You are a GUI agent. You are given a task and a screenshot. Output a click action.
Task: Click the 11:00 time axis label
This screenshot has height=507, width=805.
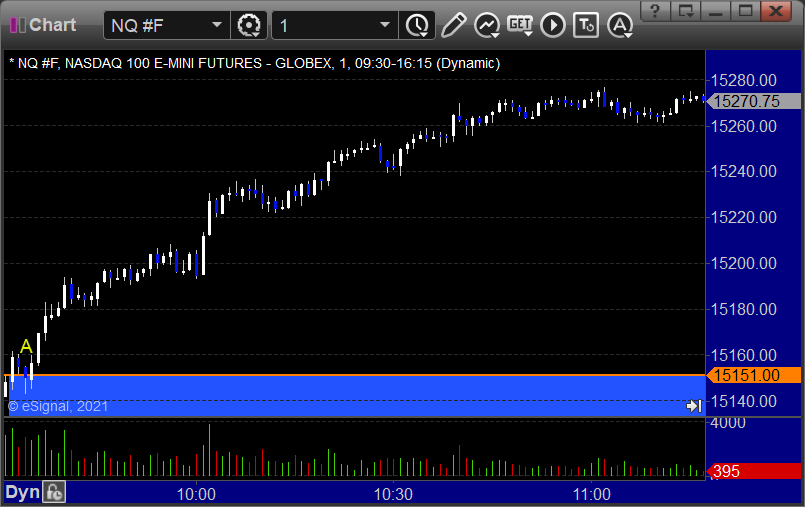591,494
